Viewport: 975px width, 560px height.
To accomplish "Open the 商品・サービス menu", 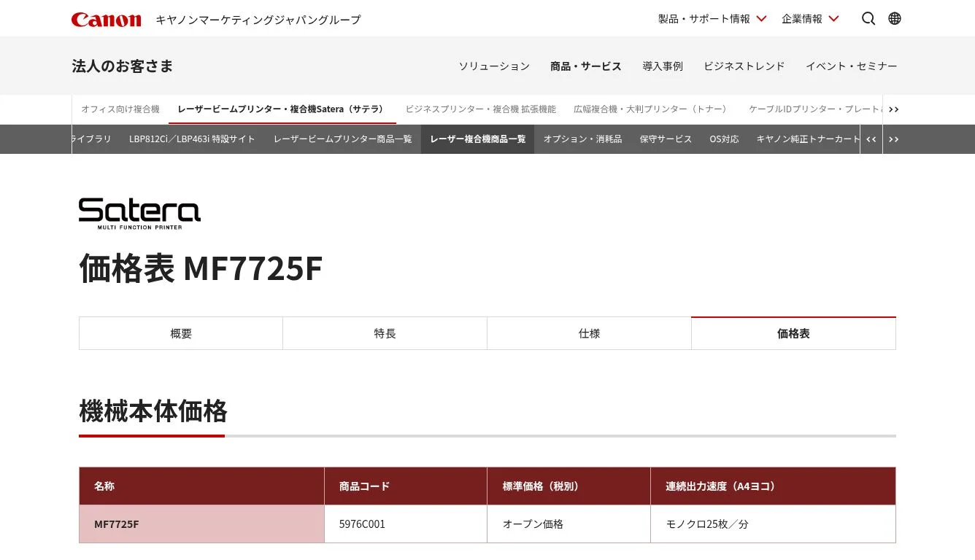I will 585,66.
